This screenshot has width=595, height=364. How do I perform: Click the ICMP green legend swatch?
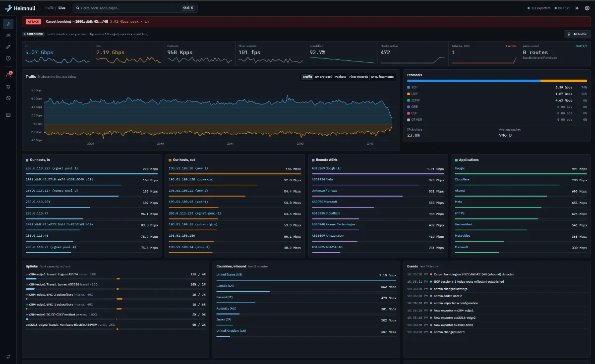point(409,100)
